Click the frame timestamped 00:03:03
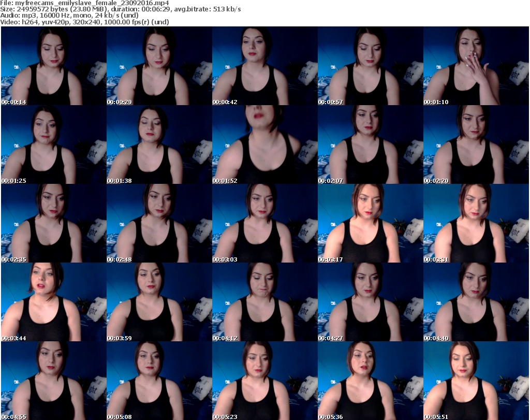The height and width of the screenshot is (420, 530). pos(264,223)
